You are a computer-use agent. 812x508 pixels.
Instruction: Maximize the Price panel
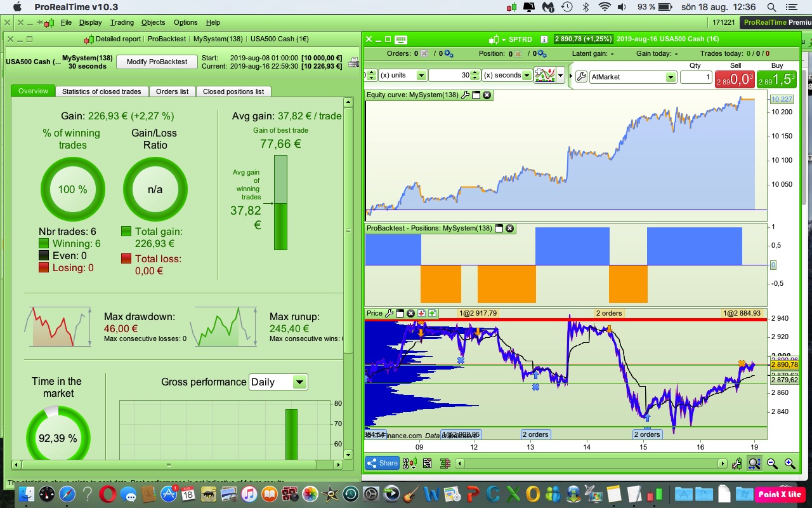[400, 313]
